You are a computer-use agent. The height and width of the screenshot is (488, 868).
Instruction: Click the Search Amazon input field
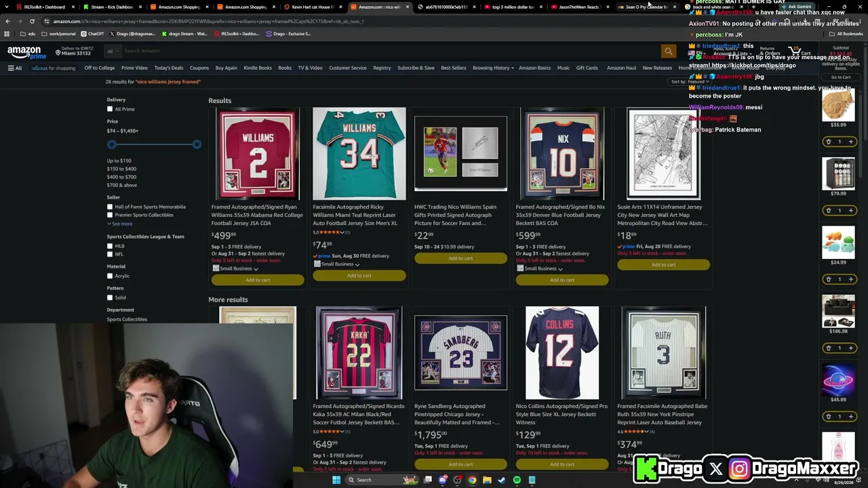tap(390, 51)
